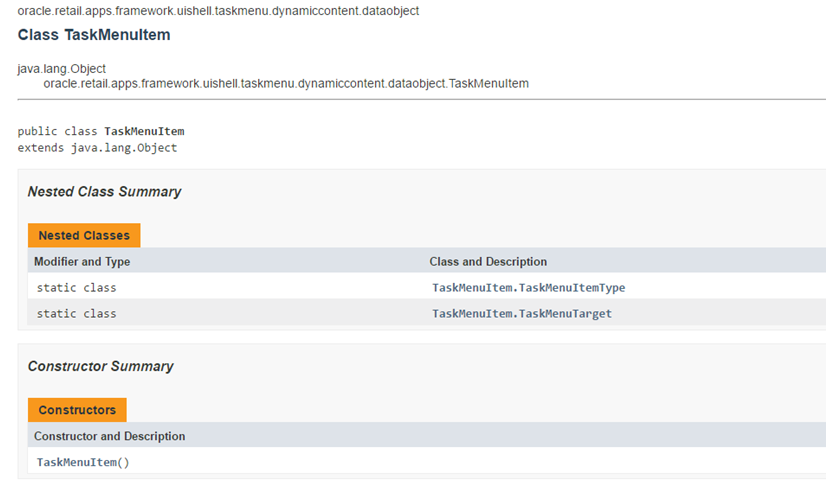828x488 pixels.
Task: Click the fully qualified TaskMenuItem tree entry
Action: 286,83
